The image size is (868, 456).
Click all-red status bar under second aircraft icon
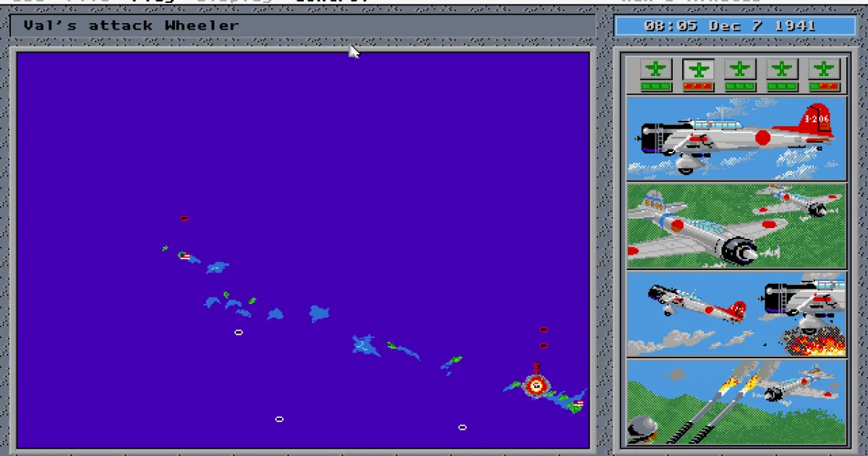(698, 87)
